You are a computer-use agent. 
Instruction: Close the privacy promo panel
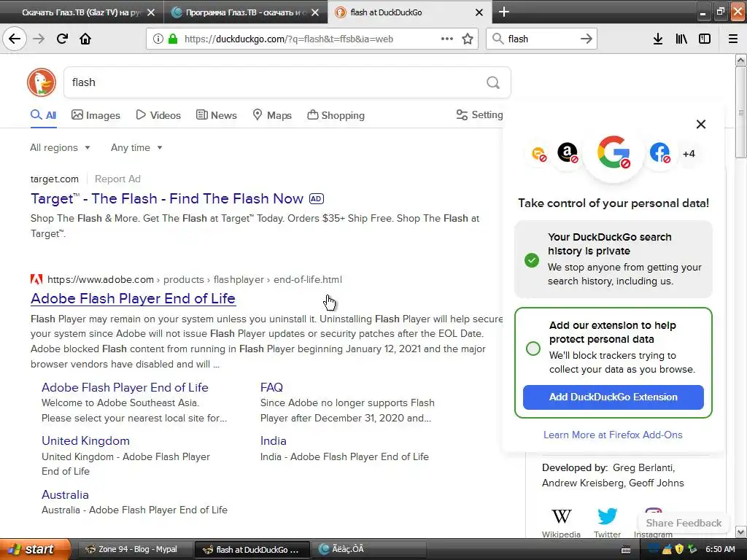coord(701,124)
